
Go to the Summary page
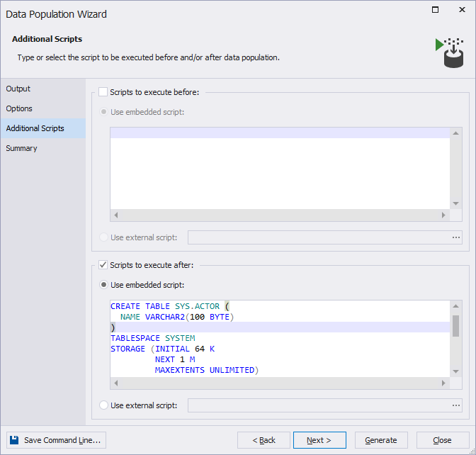click(21, 148)
